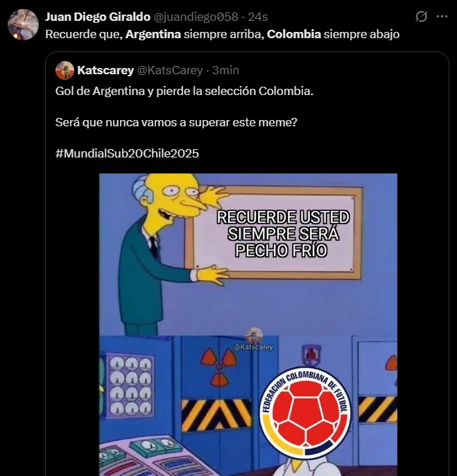Open the three-dot more options menu
This screenshot has width=457, height=476.
coord(442,17)
